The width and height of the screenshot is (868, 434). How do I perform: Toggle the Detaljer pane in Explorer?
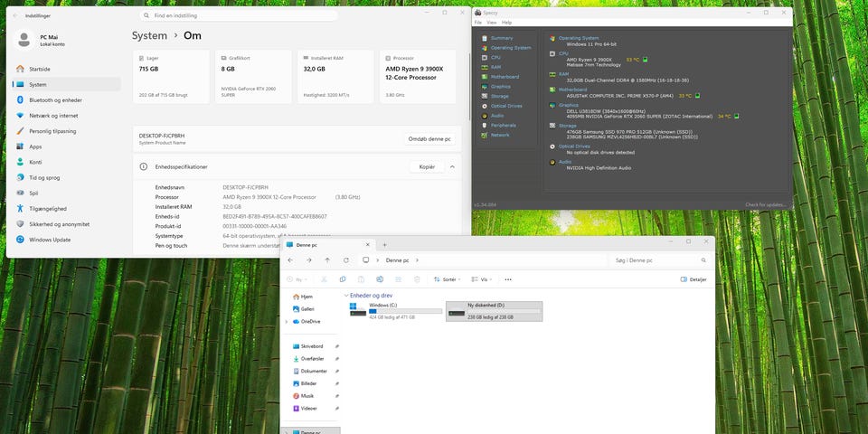click(693, 279)
